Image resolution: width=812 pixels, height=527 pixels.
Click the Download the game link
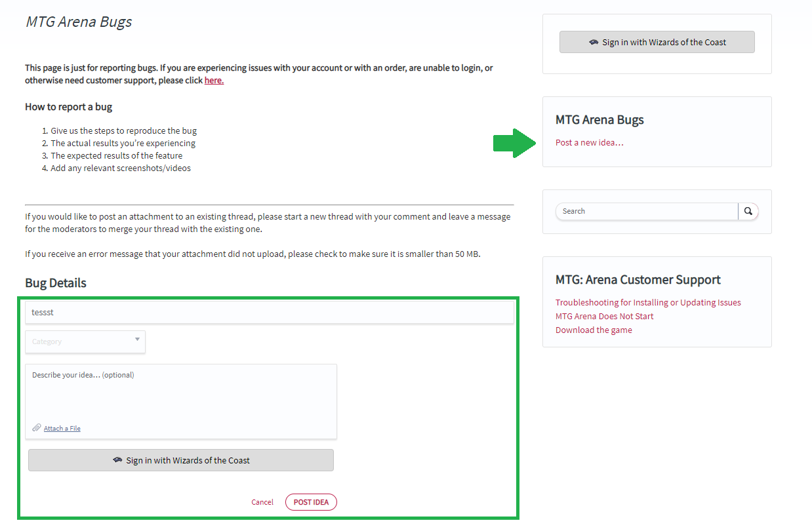(594, 330)
